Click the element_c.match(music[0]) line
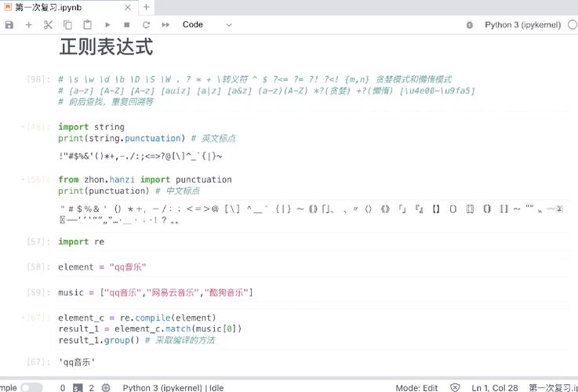 [x=150, y=328]
